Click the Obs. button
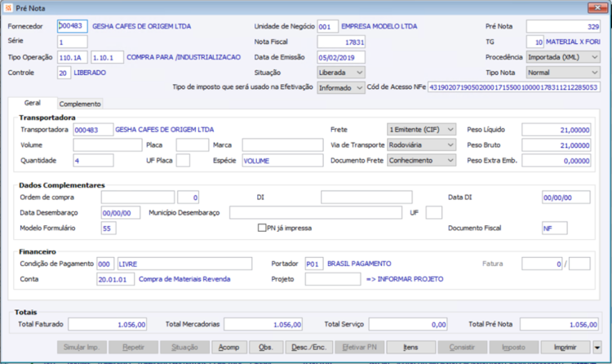 point(265,347)
